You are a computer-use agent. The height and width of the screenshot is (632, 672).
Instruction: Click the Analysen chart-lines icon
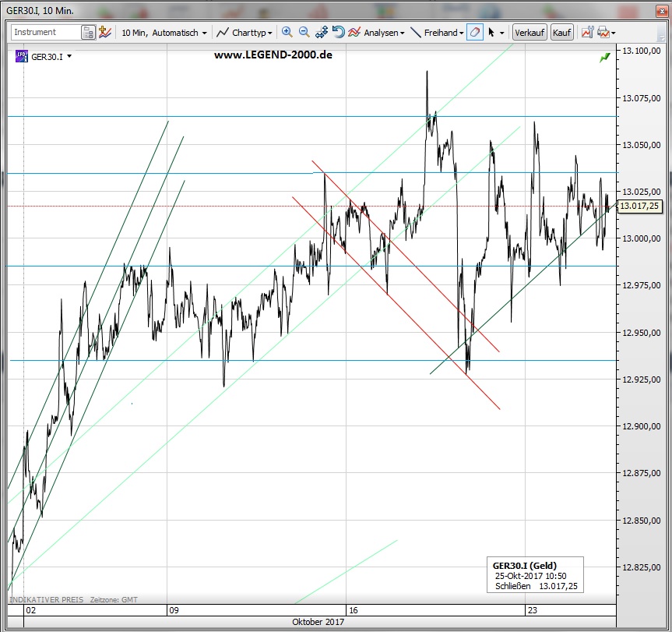tap(354, 32)
